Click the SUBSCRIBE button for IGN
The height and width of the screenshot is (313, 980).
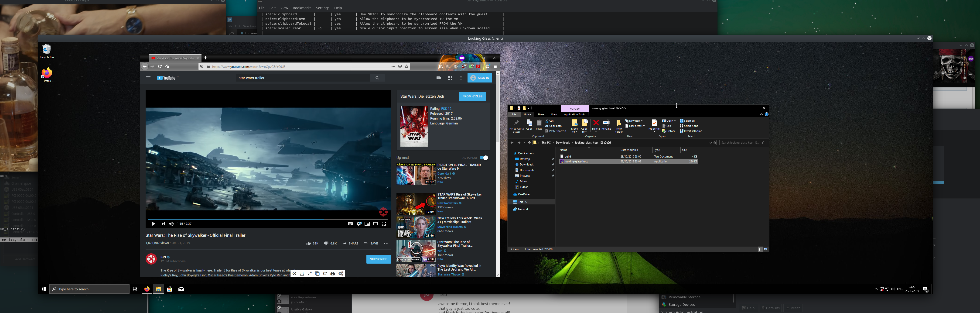click(x=379, y=259)
